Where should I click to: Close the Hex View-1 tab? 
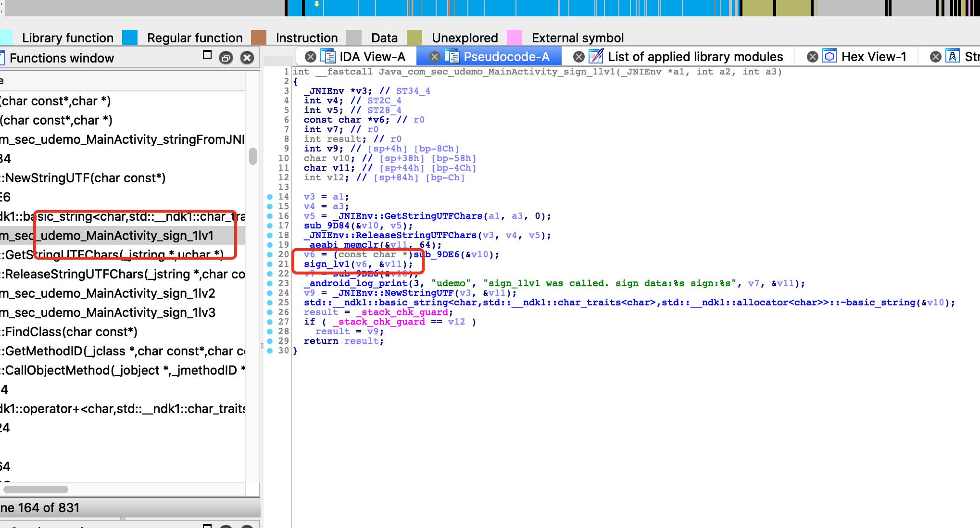tap(812, 57)
